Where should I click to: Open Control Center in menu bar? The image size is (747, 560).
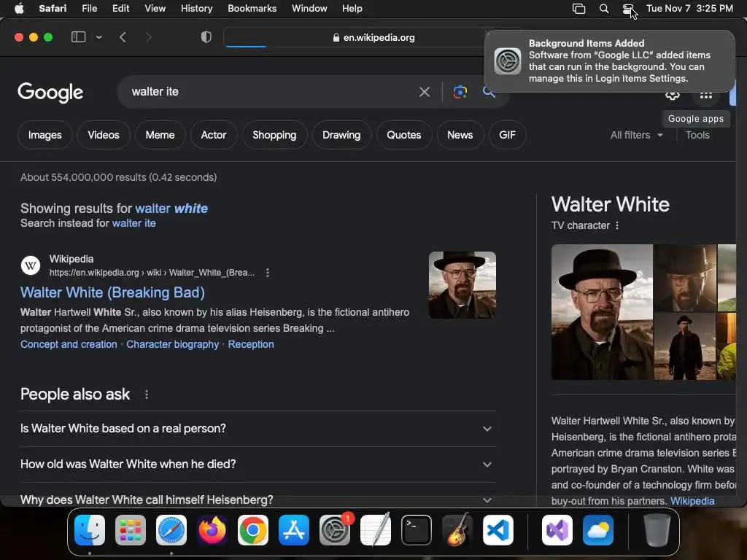(x=628, y=9)
